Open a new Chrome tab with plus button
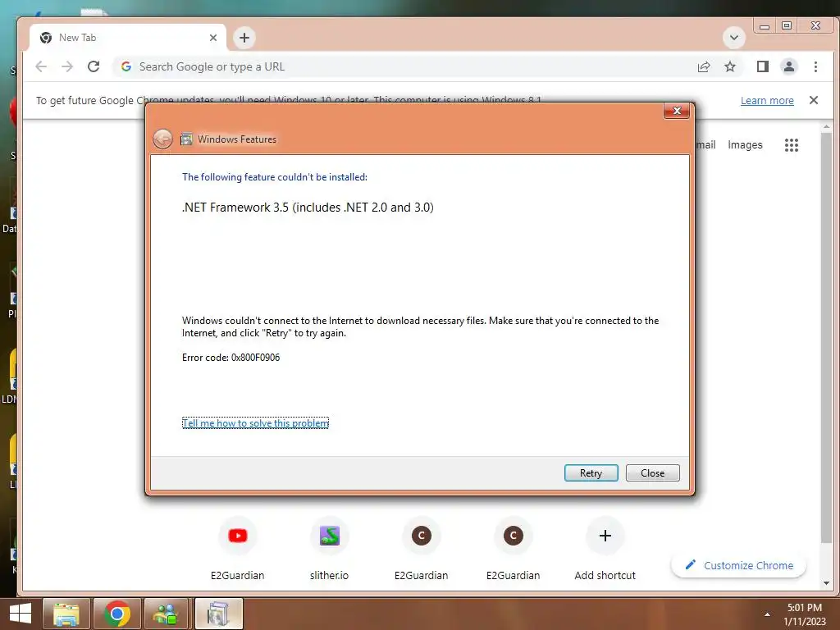 pos(244,38)
